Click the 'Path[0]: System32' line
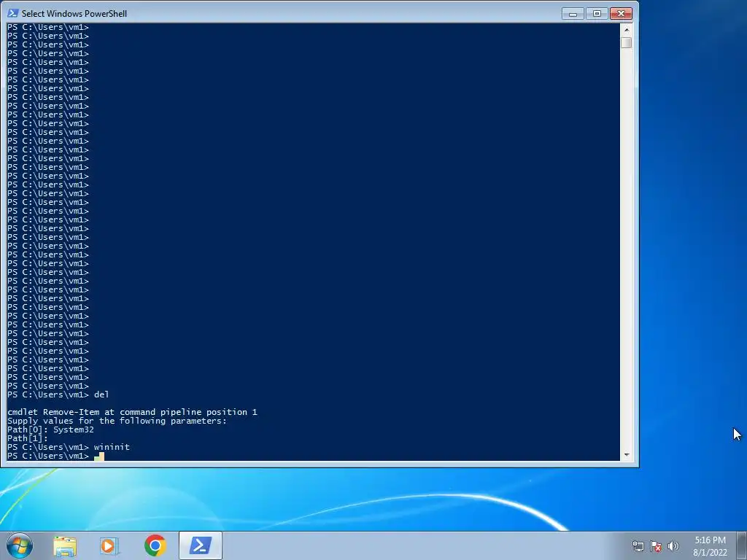747x560 pixels. click(50, 429)
